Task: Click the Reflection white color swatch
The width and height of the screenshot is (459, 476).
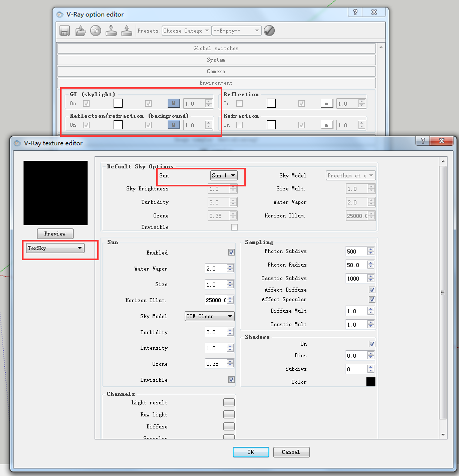Action: [271, 104]
